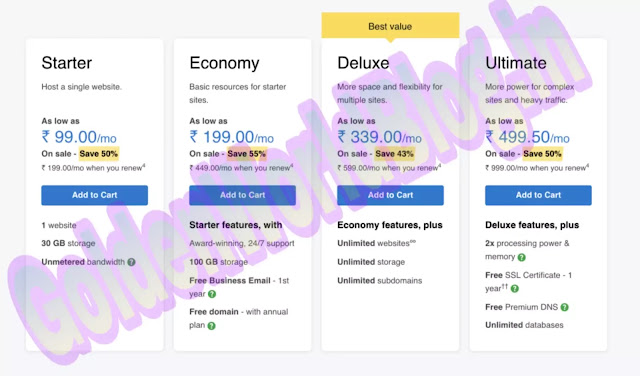
Task: Add the Ultimate plan to cart
Action: click(x=538, y=195)
